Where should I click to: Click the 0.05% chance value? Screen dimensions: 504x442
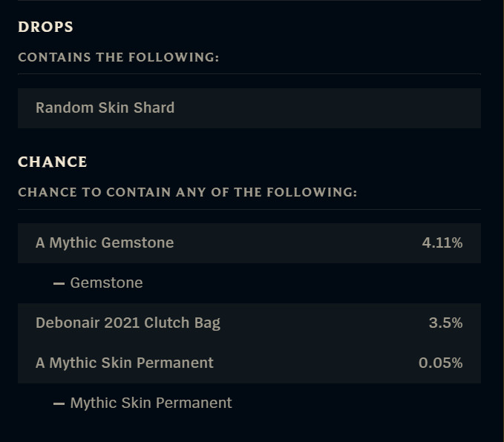pyautogui.click(x=440, y=363)
